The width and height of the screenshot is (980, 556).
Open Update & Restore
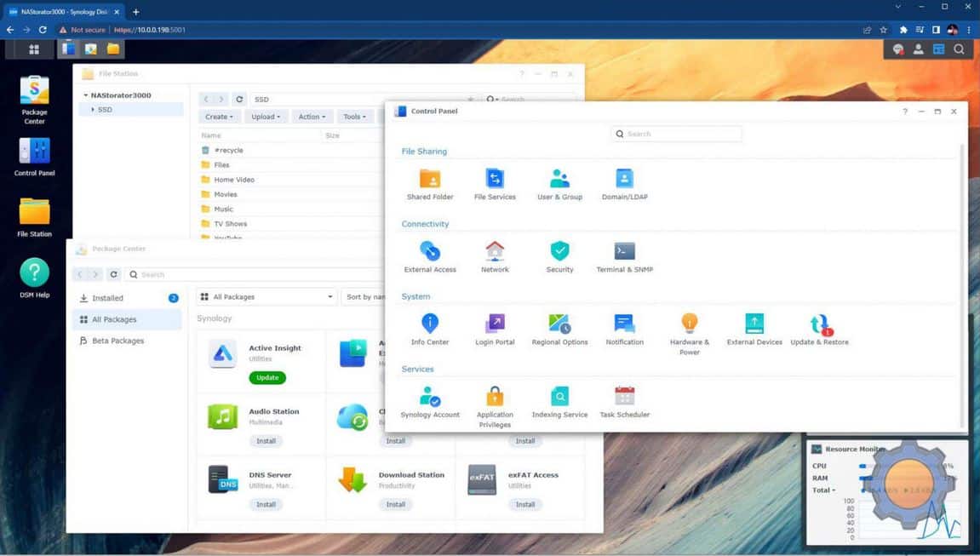point(819,330)
